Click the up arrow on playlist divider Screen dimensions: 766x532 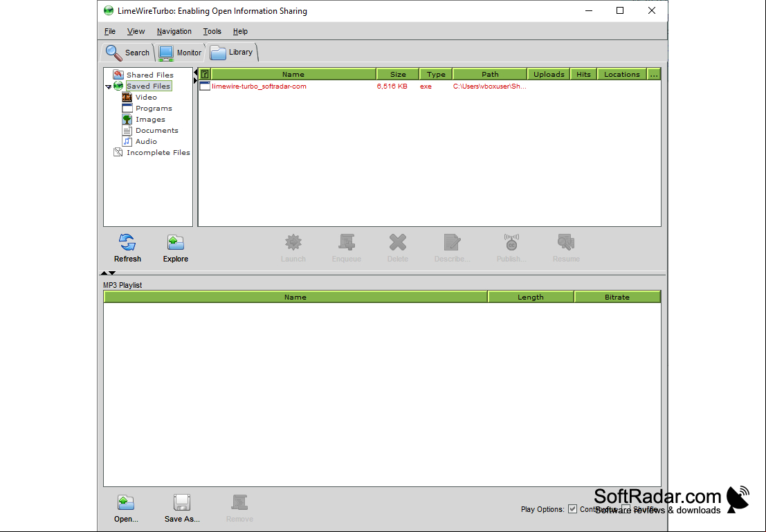click(104, 273)
